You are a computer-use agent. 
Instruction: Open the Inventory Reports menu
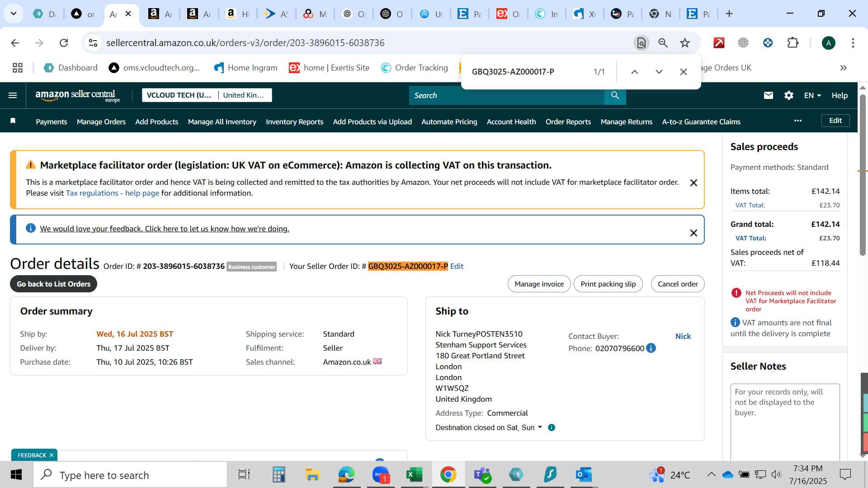(x=294, y=122)
